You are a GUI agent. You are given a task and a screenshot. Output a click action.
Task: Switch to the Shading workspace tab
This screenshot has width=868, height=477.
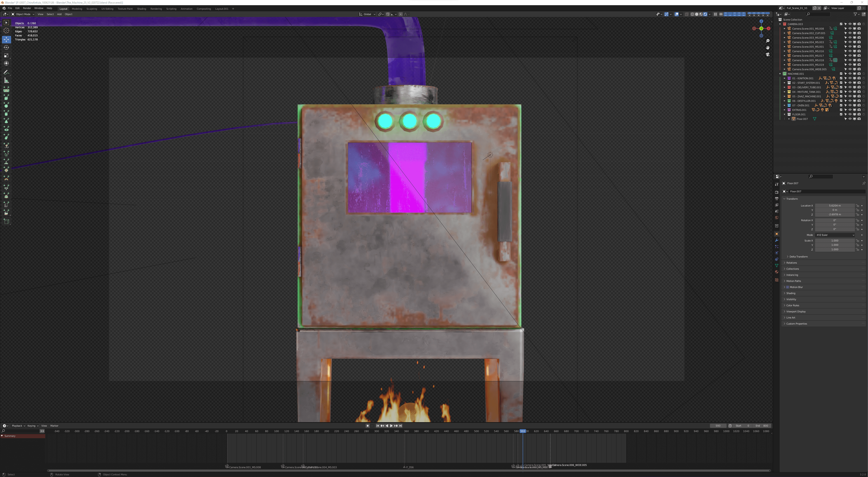[x=141, y=9]
